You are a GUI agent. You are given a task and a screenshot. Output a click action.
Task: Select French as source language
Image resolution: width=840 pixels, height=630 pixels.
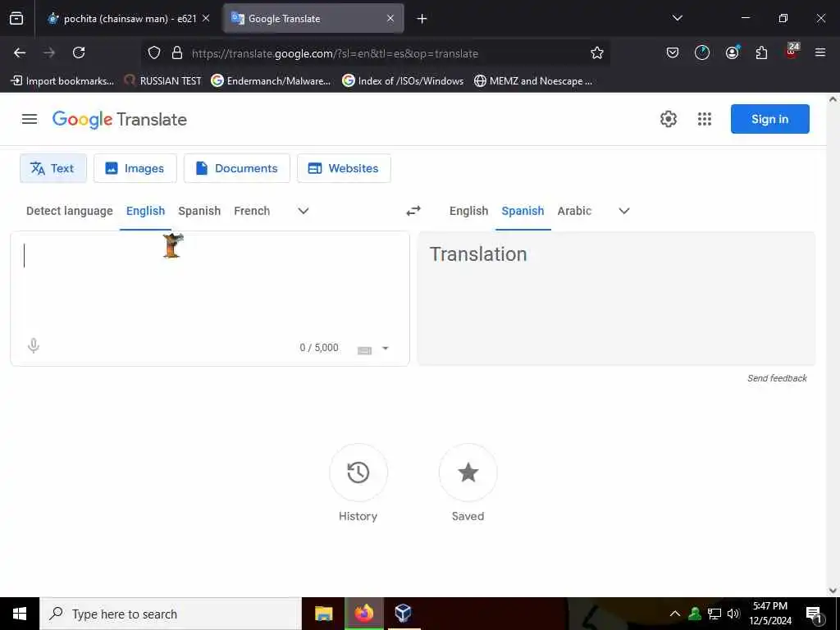pyautogui.click(x=252, y=211)
